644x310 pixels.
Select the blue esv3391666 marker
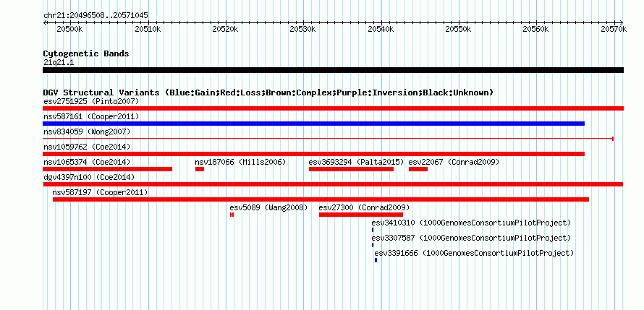pyautogui.click(x=376, y=260)
